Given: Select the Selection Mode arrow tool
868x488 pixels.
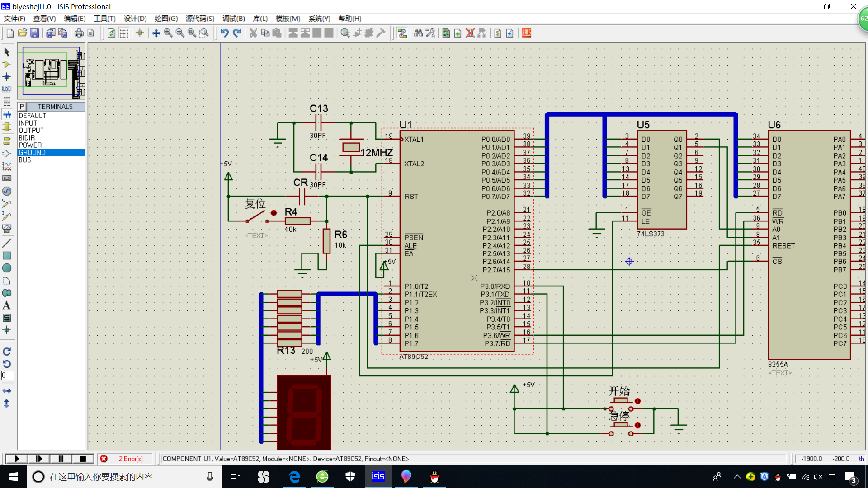Looking at the screenshot, I should click(7, 52).
